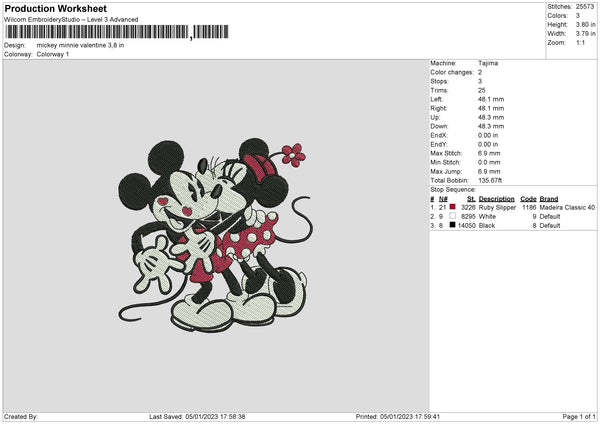Click stitch count 14050 in row 3
Image resolution: width=600 pixels, height=424 pixels.
[466, 226]
